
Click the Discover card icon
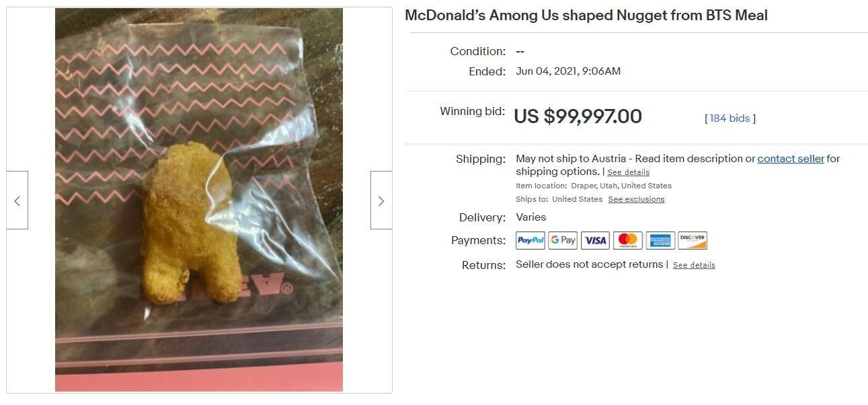point(692,240)
